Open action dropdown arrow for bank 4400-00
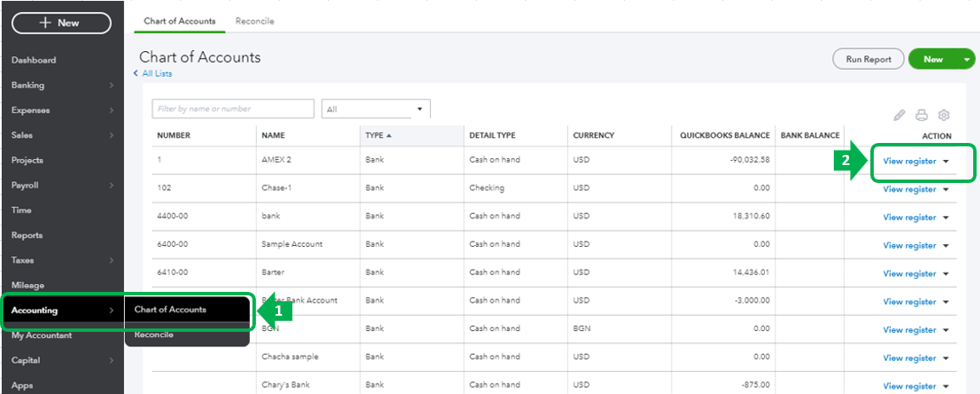 click(x=946, y=218)
